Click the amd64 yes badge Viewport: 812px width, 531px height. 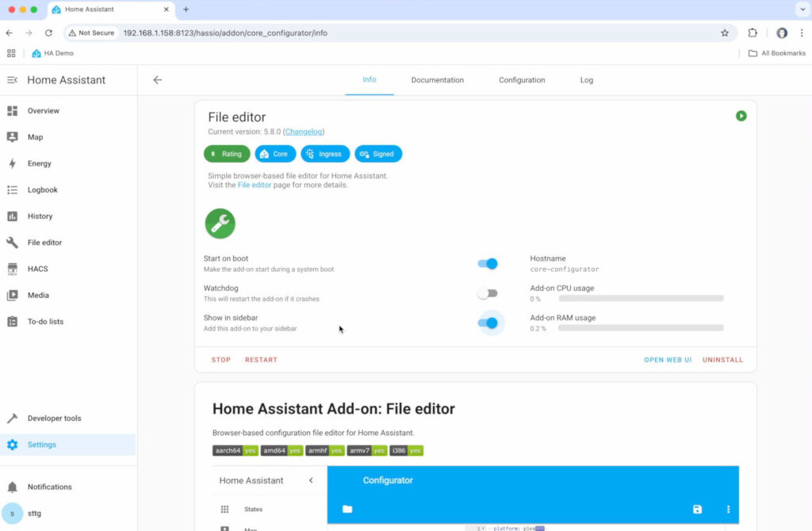282,451
